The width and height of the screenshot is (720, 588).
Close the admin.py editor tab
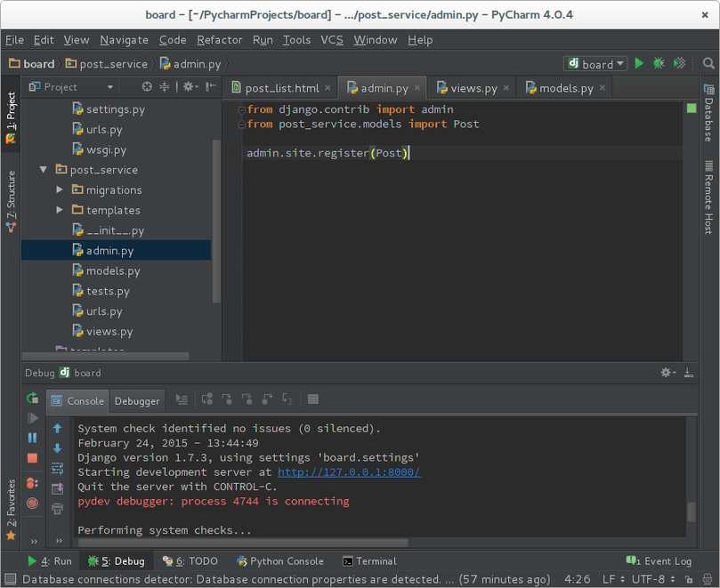pos(417,88)
